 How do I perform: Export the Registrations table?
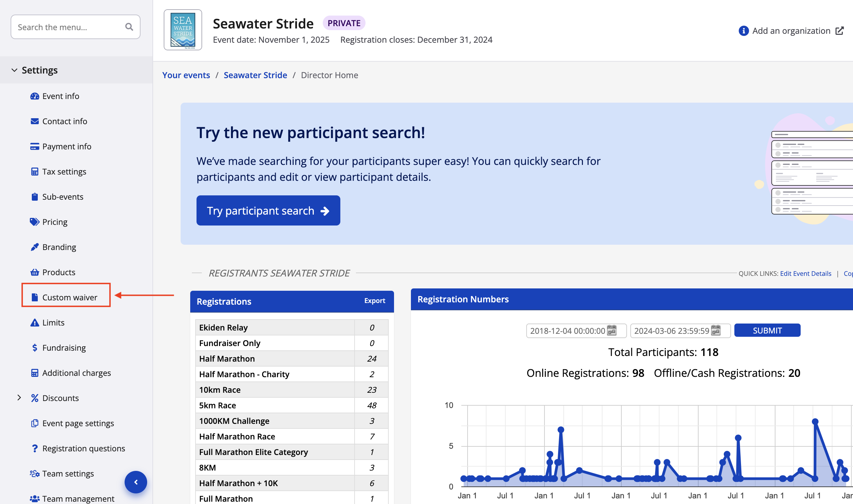pyautogui.click(x=374, y=301)
